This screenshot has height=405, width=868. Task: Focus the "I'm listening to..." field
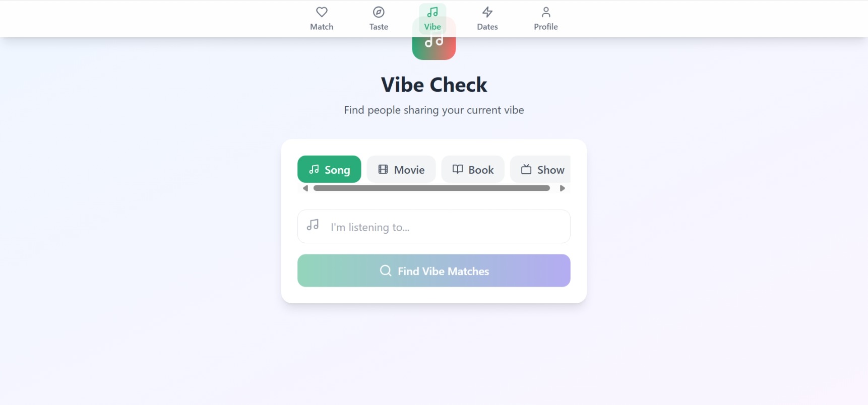(x=434, y=227)
